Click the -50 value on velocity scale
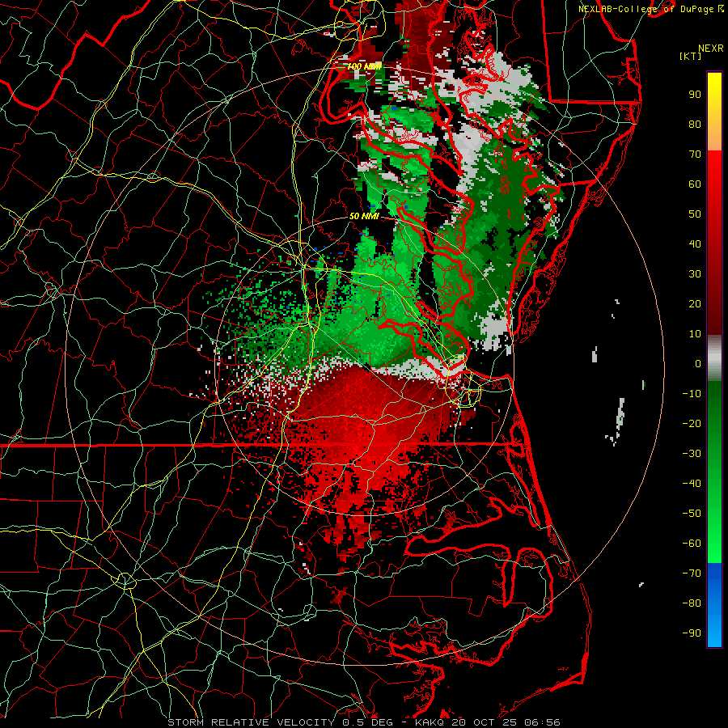The width and height of the screenshot is (728, 728). point(692,514)
